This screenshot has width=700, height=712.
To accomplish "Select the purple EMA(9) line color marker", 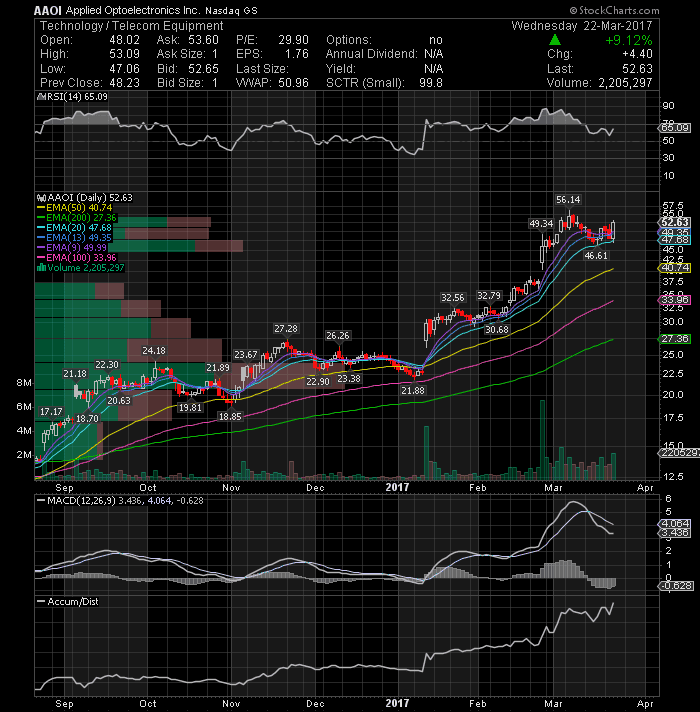I will click(x=41, y=247).
